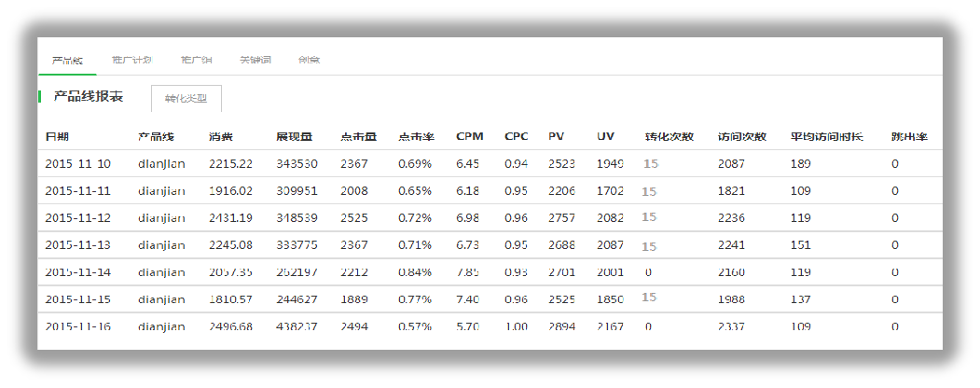Open conversion count 15 for 2015-11-12

(x=650, y=217)
